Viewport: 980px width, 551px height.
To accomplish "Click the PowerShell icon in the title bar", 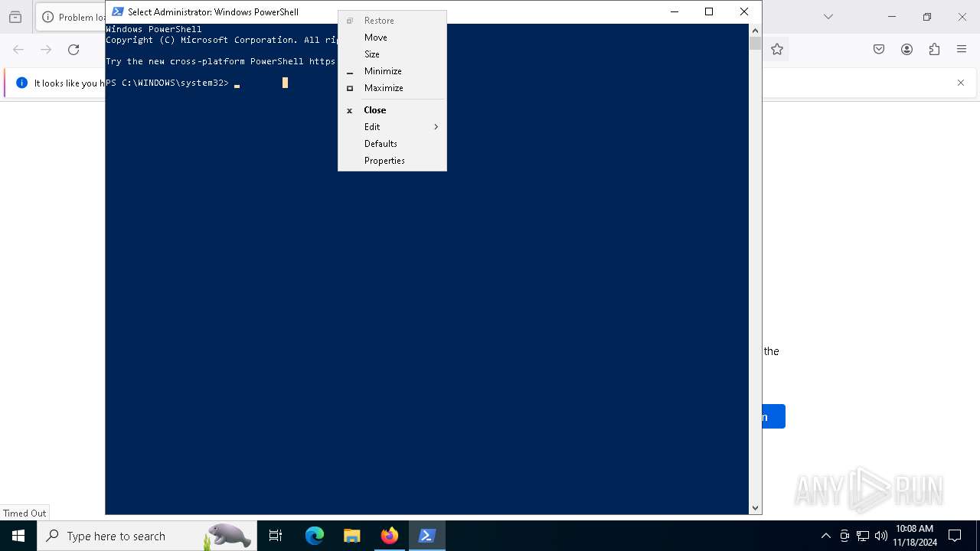I will pos(118,11).
